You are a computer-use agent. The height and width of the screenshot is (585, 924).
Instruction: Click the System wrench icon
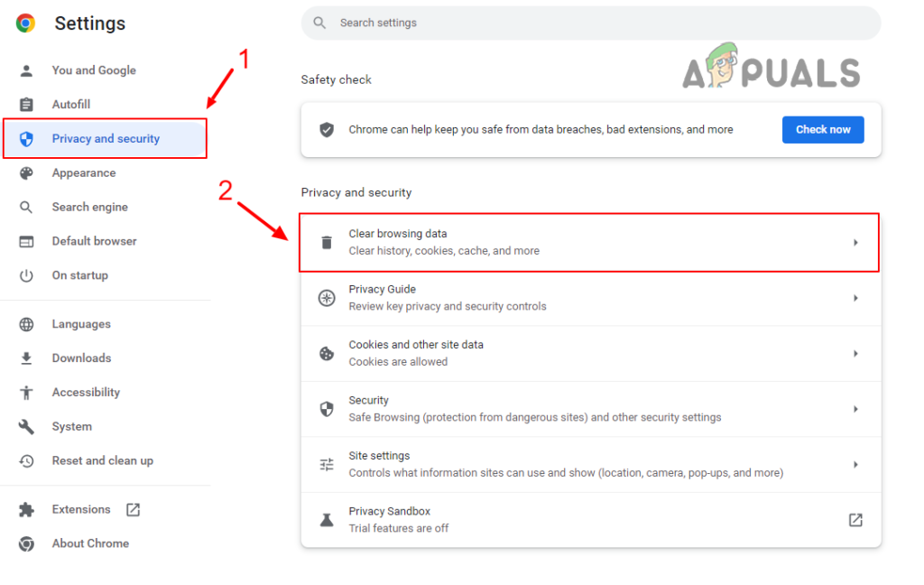(24, 426)
